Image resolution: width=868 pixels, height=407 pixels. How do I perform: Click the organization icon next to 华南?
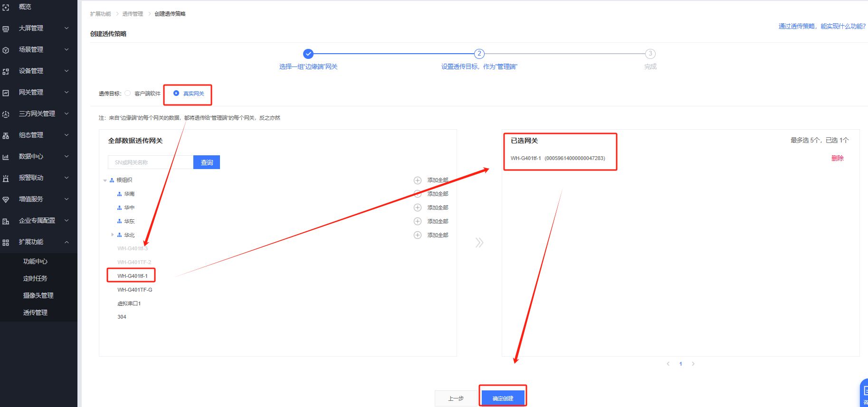tap(120, 194)
